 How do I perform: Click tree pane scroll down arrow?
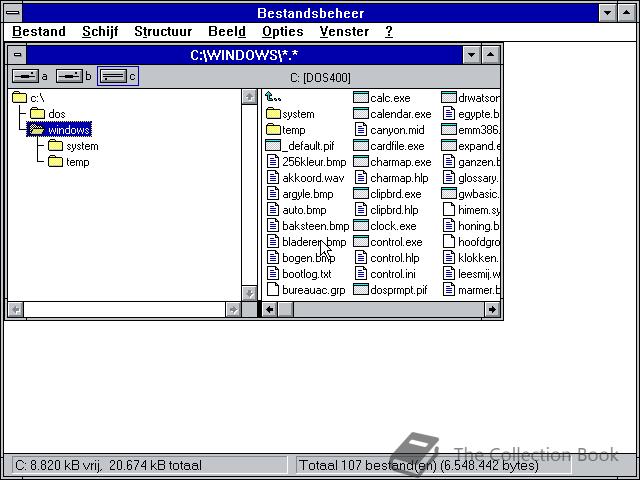[x=249, y=293]
